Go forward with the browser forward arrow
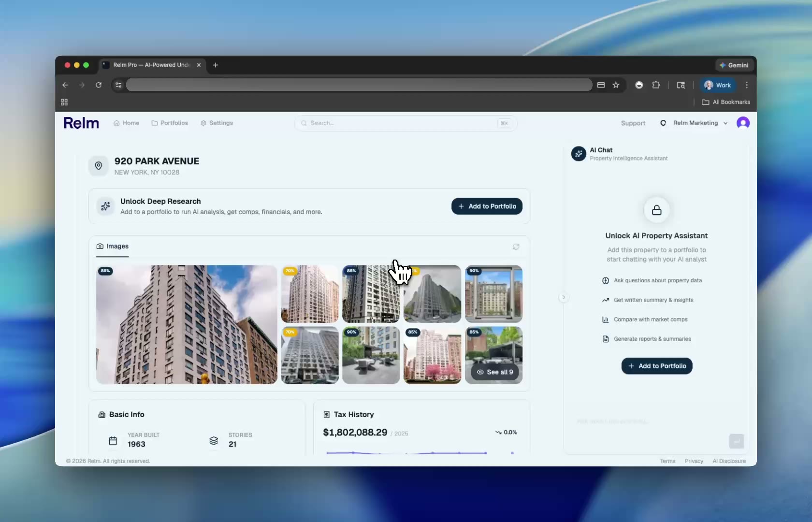Screen dimensions: 812x522 click(x=82, y=85)
